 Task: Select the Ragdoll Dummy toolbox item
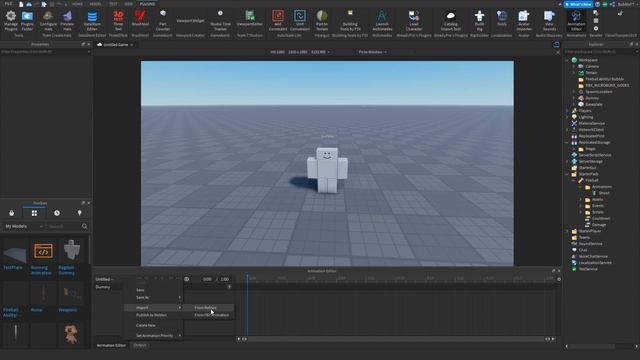point(71,257)
